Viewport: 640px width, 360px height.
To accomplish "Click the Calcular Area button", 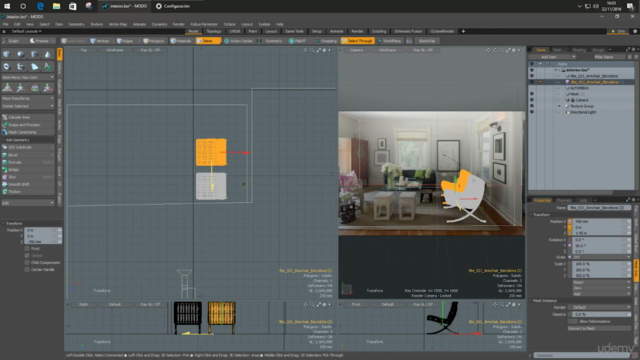I will tap(28, 117).
